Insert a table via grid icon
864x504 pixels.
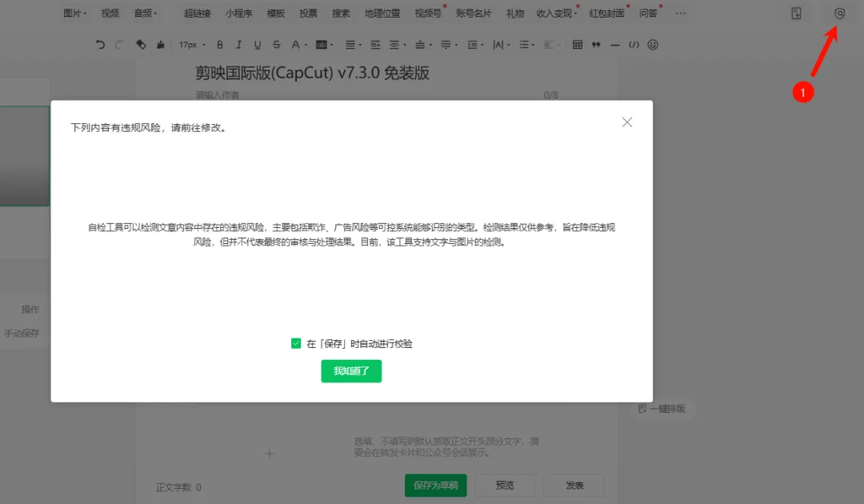[578, 45]
